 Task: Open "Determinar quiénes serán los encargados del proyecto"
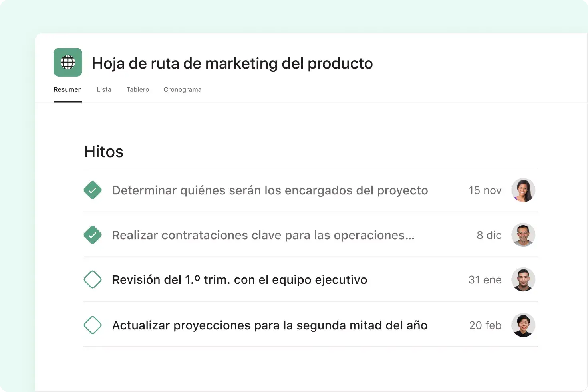point(270,190)
